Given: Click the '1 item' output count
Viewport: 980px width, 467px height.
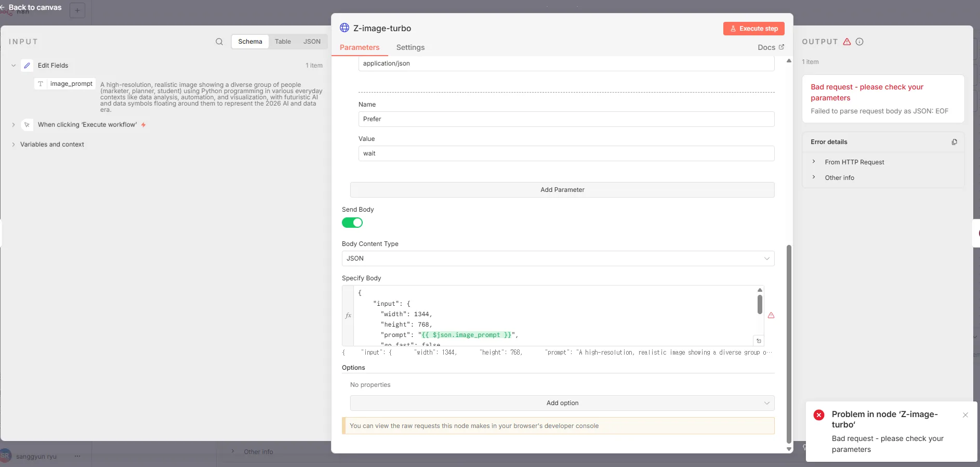Looking at the screenshot, I should (810, 62).
